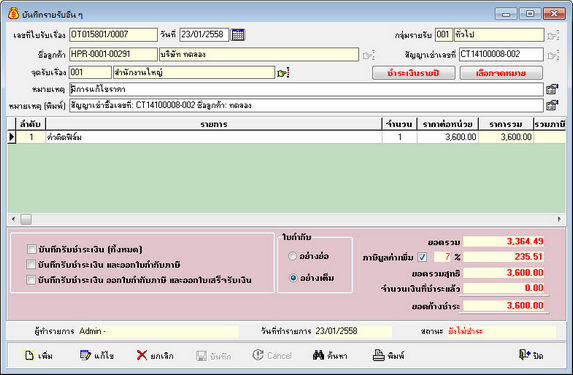The image size is (573, 375).
Task: Open the calendar date picker icon
Action: [238, 35]
